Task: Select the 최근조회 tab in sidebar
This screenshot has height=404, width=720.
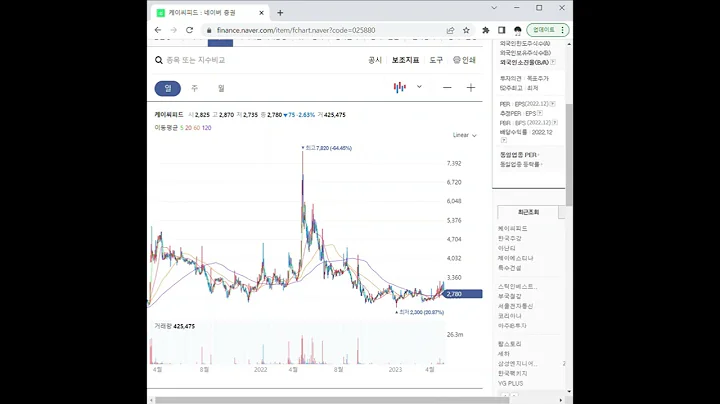Action: coord(528,212)
